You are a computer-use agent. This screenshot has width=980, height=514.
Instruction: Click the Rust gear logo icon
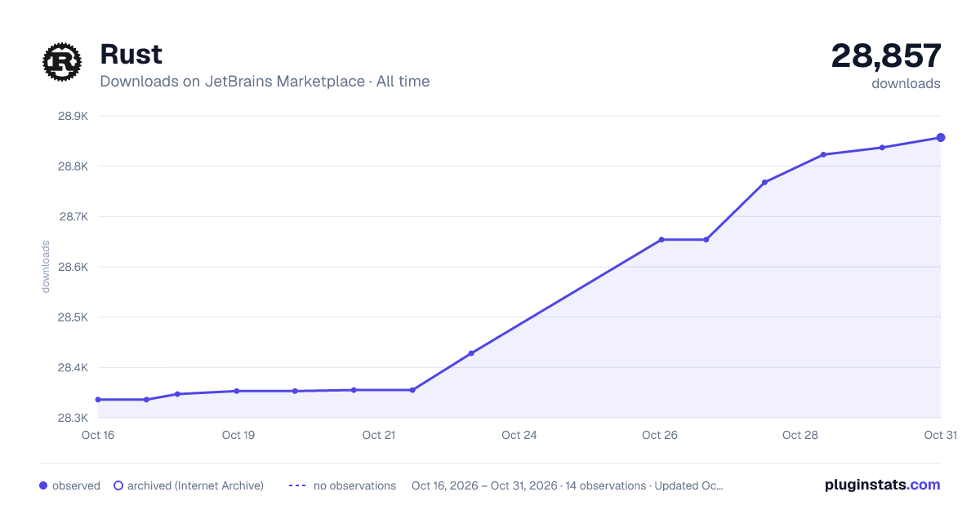point(63,62)
